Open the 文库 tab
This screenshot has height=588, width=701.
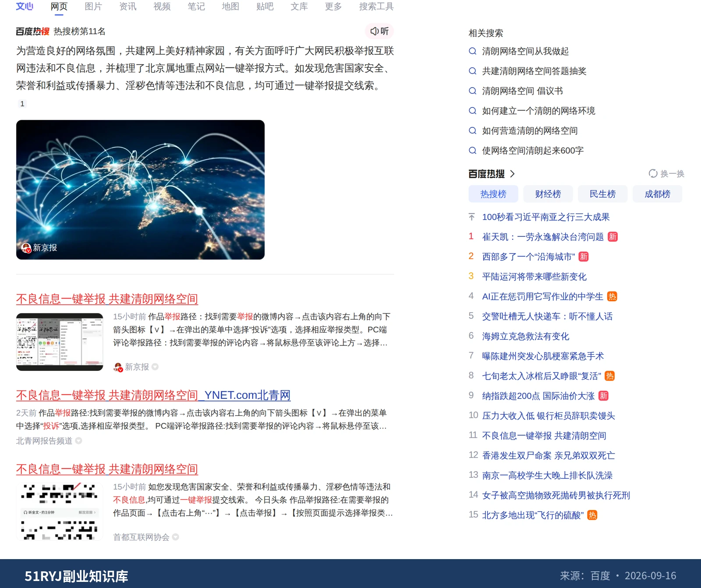(x=299, y=7)
